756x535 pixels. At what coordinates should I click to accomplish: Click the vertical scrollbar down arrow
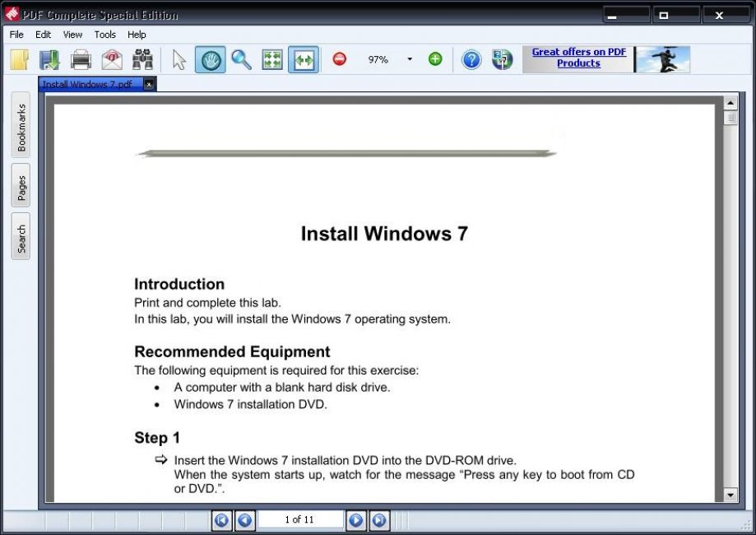point(730,495)
